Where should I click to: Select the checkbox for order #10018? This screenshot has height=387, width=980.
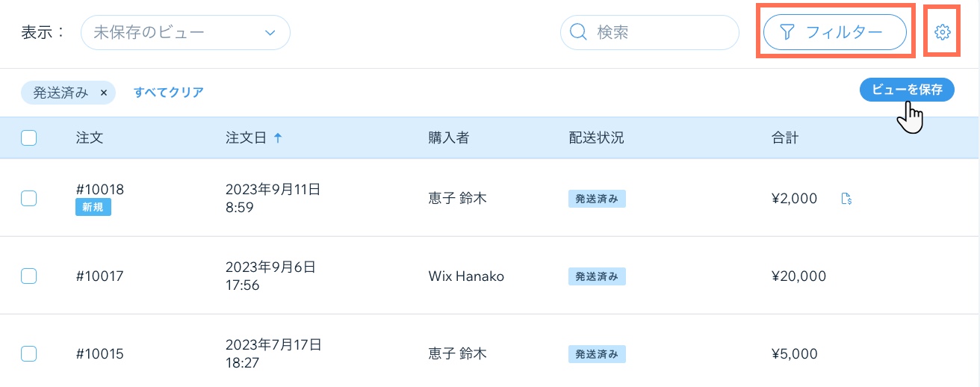(29, 198)
